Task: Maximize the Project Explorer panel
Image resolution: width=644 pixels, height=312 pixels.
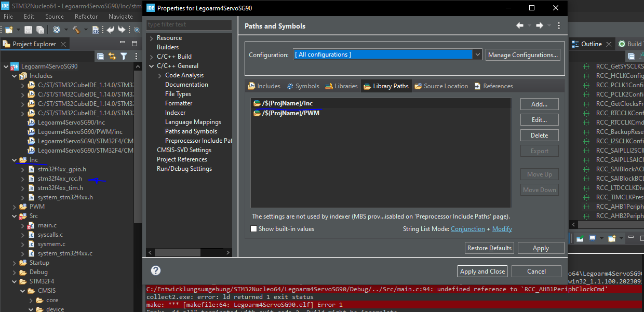Action: pyautogui.click(x=135, y=44)
